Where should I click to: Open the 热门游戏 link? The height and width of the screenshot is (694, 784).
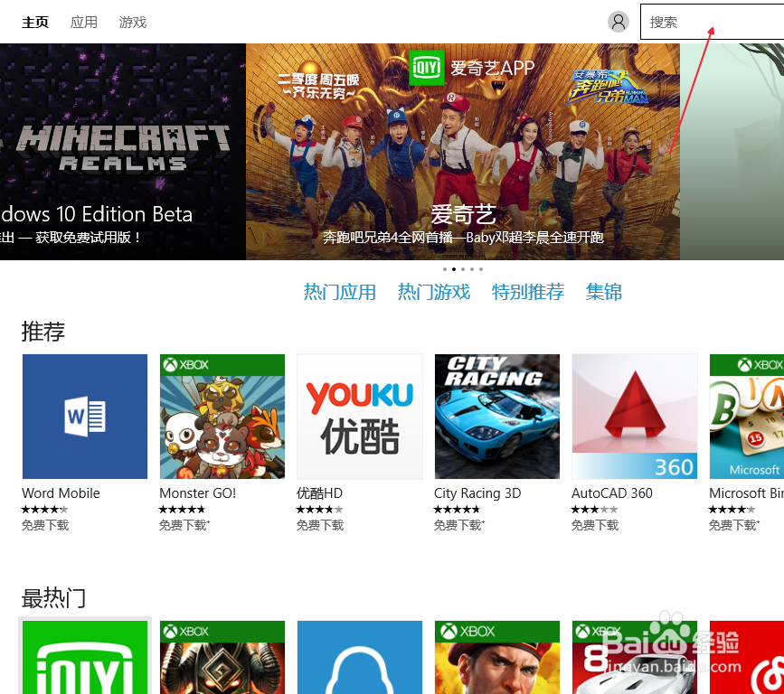pos(433,292)
